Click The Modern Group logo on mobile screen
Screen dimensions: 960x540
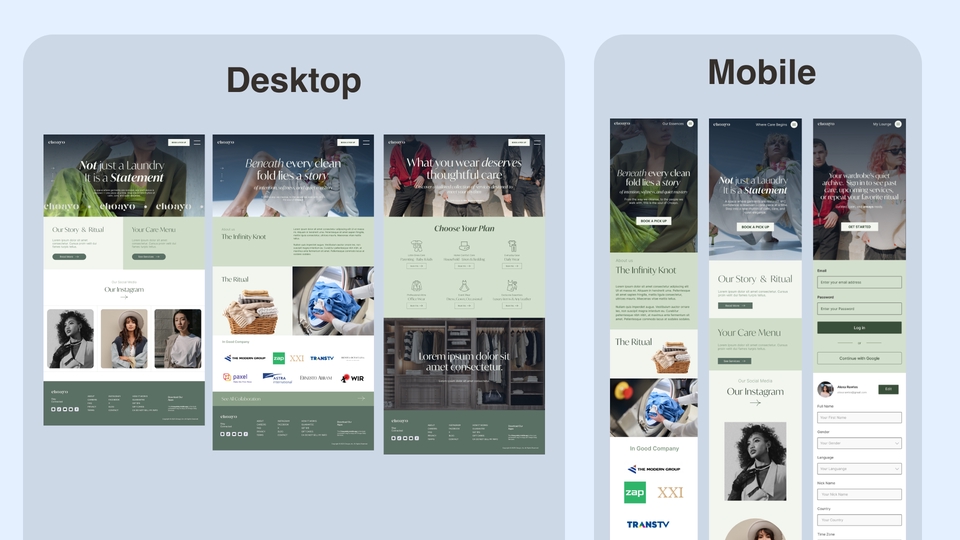(654, 469)
